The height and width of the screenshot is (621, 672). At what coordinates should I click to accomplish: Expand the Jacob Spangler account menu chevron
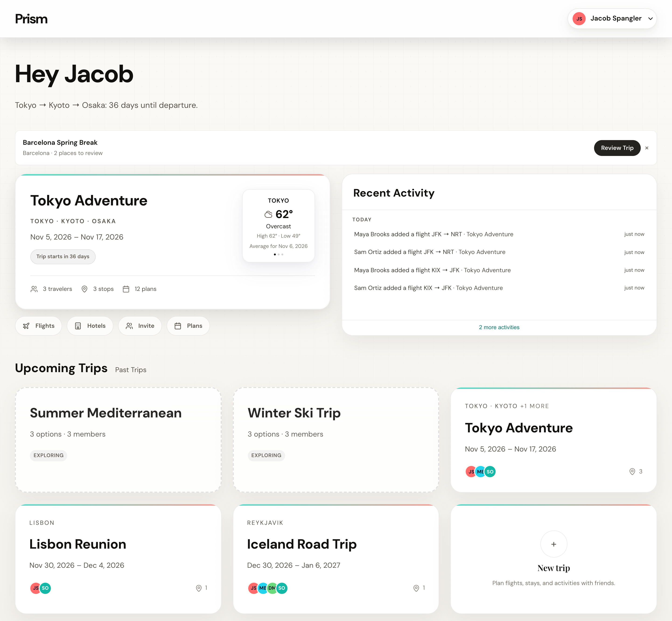[651, 18]
